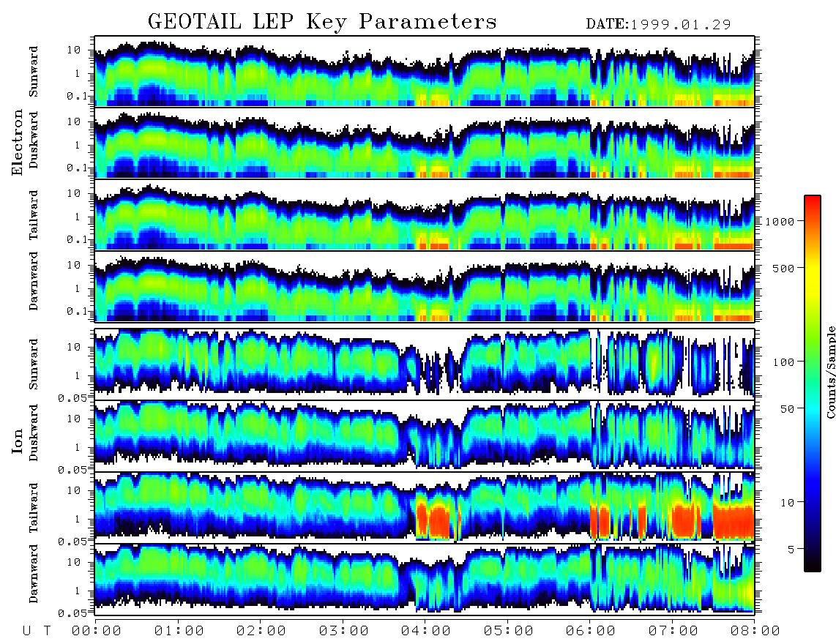Screen dimensions: 836x644
Task: Click the Ion "Tailward" panel label
Action: [34, 508]
